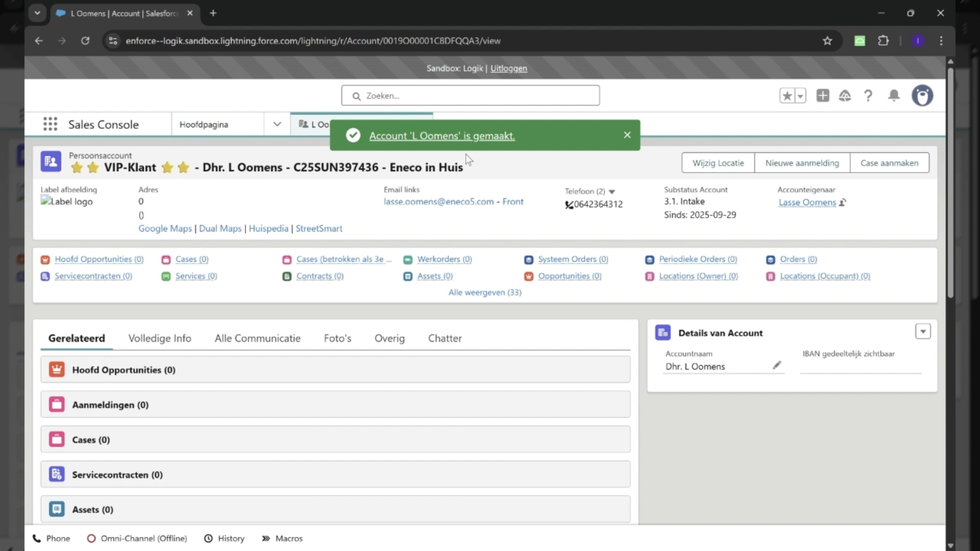Click the favorite star toggle
The width and height of the screenshot is (980, 551).
(x=787, y=95)
